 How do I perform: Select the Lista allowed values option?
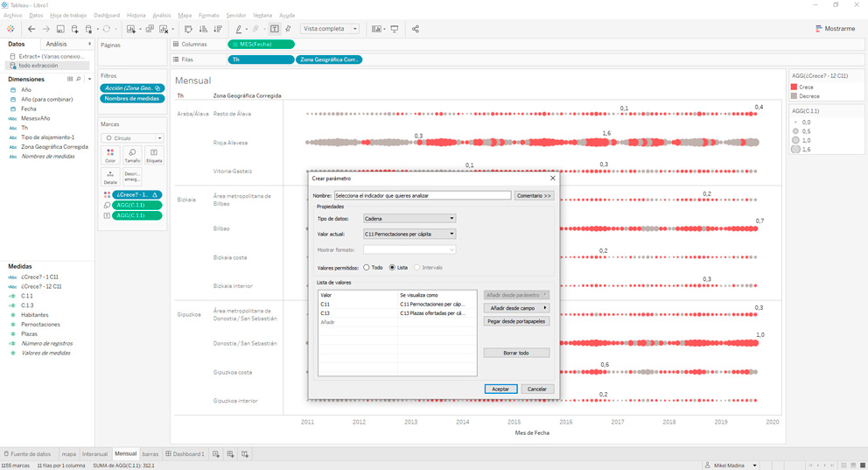pyautogui.click(x=392, y=268)
